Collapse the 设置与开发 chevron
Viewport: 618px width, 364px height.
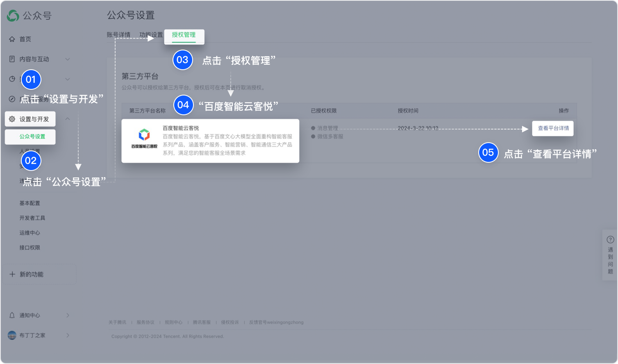(x=68, y=119)
